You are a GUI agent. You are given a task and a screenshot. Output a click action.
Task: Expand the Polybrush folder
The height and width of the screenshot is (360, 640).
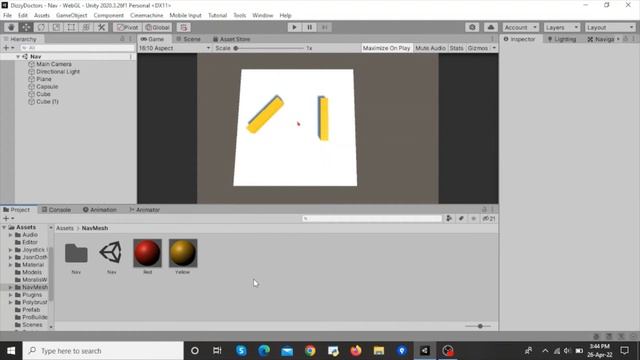coord(11,302)
